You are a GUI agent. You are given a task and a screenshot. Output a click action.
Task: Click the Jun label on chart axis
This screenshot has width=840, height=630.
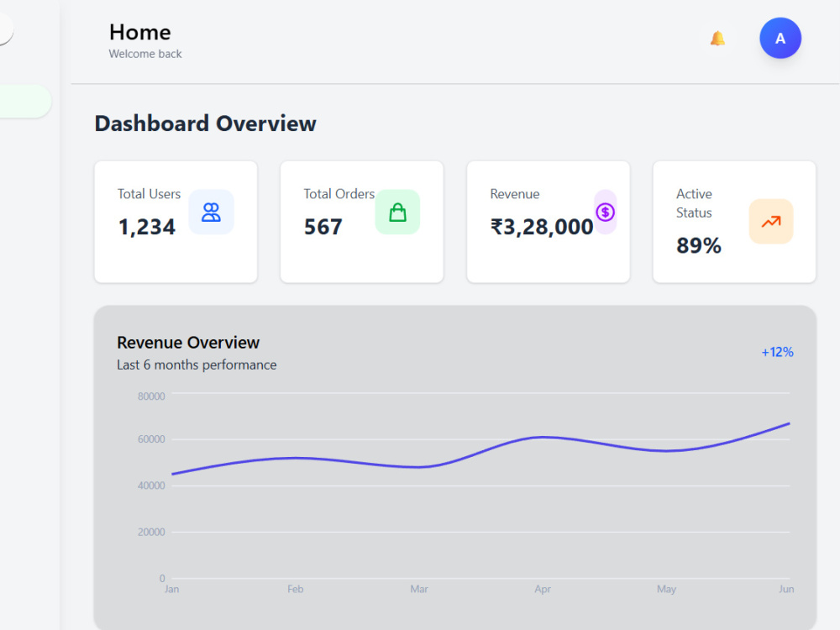tap(786, 589)
